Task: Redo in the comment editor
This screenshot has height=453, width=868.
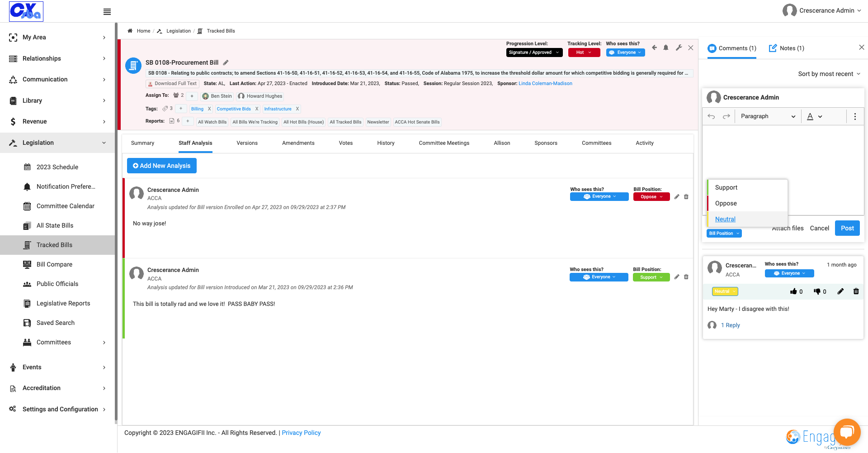Action: pyautogui.click(x=726, y=116)
